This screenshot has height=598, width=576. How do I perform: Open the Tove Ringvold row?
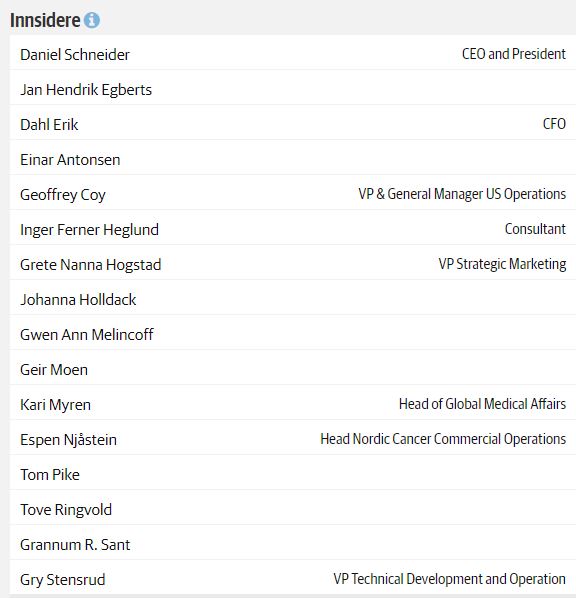[x=293, y=508]
